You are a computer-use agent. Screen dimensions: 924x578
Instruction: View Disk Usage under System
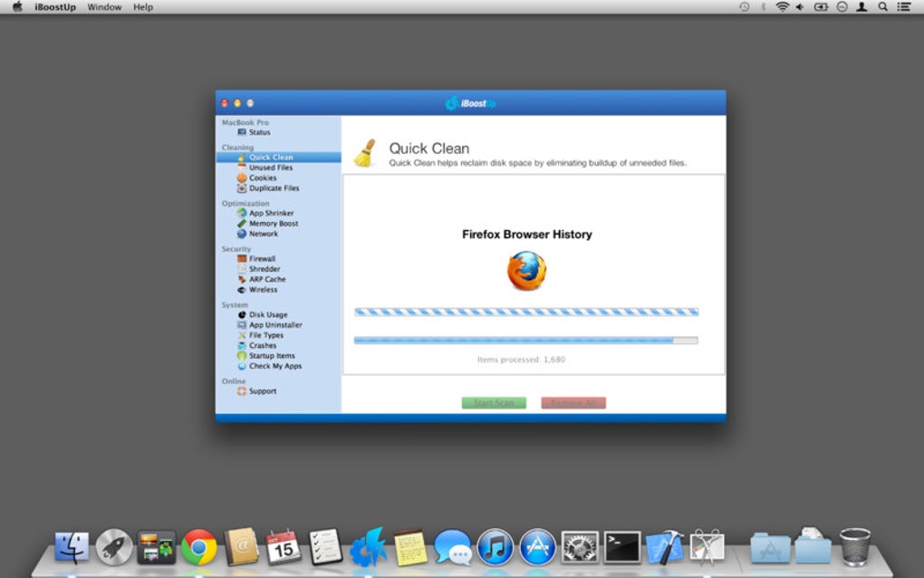(x=266, y=313)
